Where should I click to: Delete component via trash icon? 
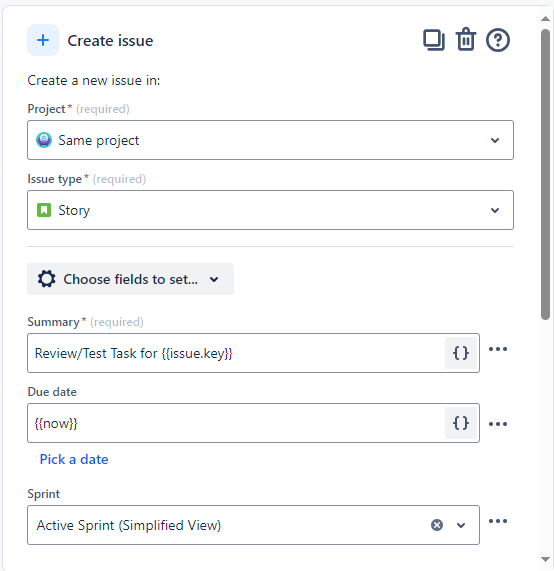466,39
